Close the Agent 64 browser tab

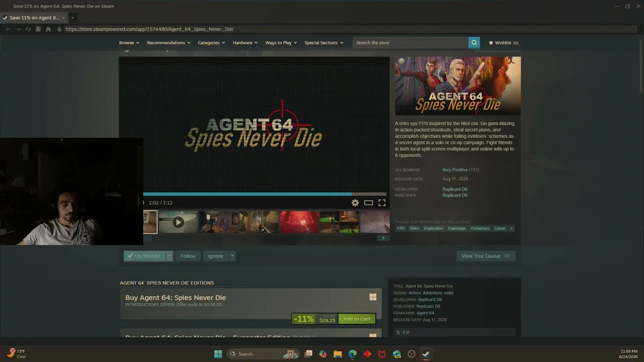[x=63, y=18]
